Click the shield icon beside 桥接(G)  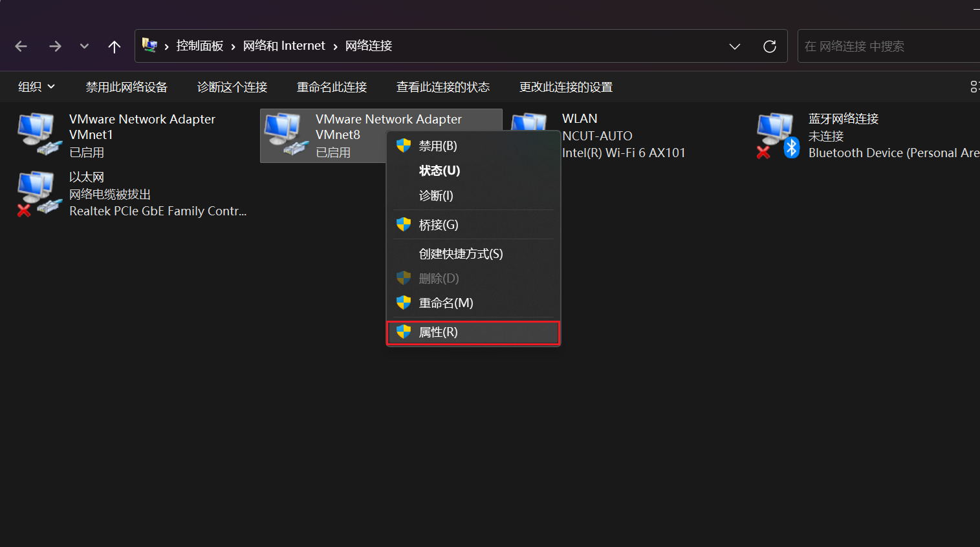click(x=404, y=224)
